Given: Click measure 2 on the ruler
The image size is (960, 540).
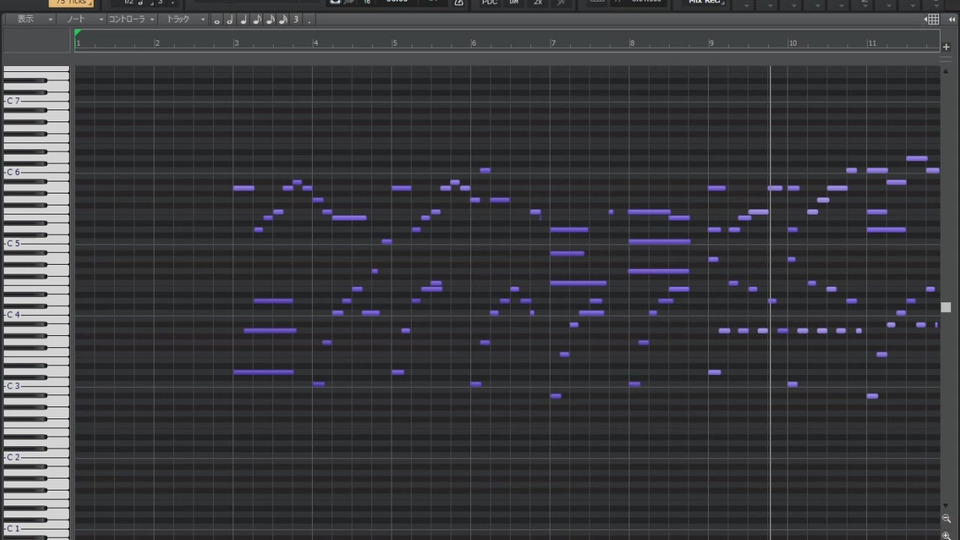Looking at the screenshot, I should [x=157, y=43].
